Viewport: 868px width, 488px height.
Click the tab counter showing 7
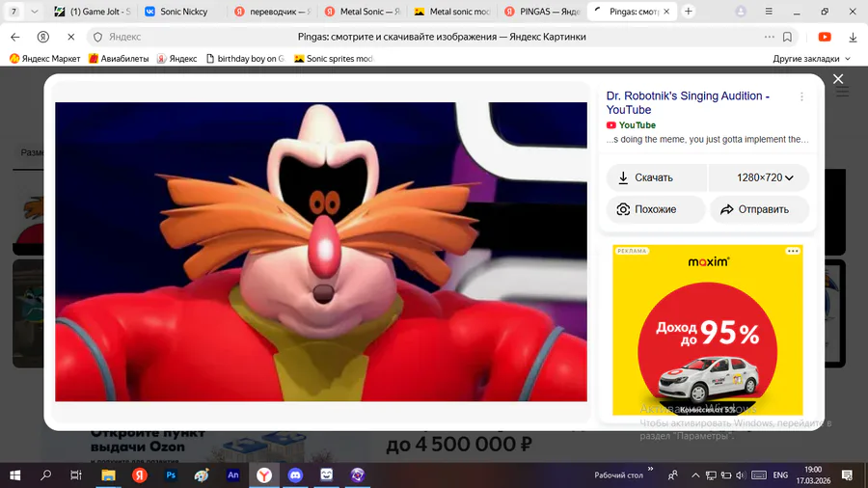click(14, 11)
